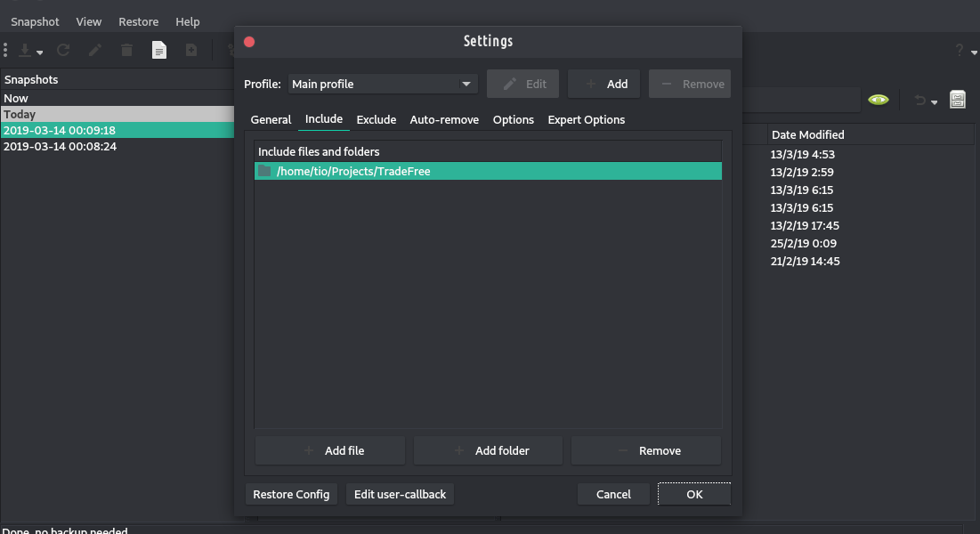Image resolution: width=980 pixels, height=534 pixels.
Task: Click the Restore Config button
Action: (291, 494)
